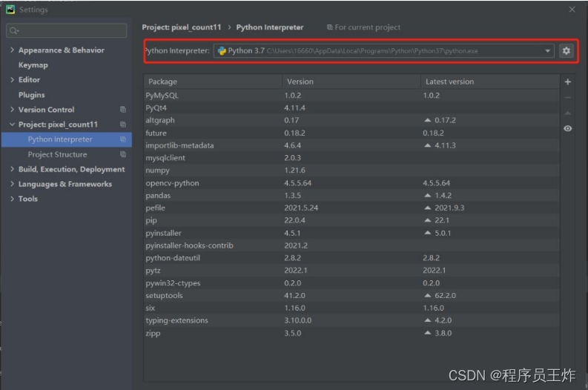
Task: Click the PyCharm logo in title bar
Action: 10,10
